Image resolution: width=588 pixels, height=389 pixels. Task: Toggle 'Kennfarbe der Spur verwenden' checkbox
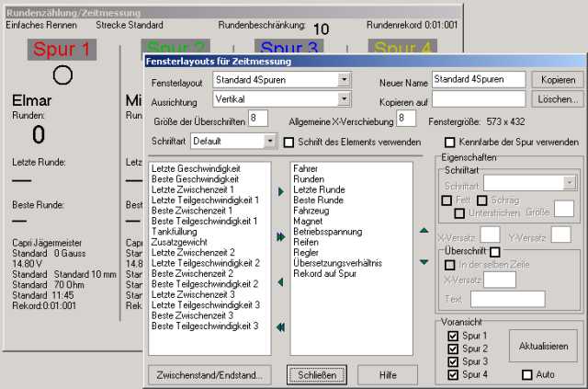coord(450,143)
